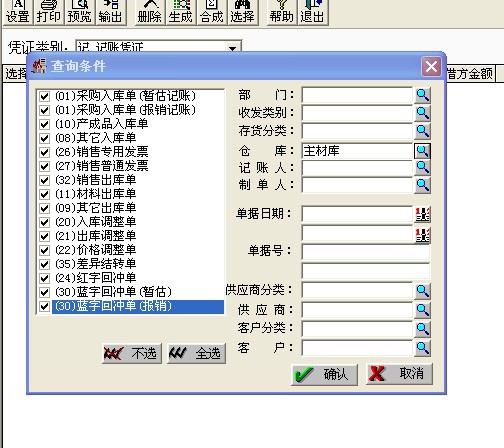Click 不选 to deselect all

click(132, 353)
